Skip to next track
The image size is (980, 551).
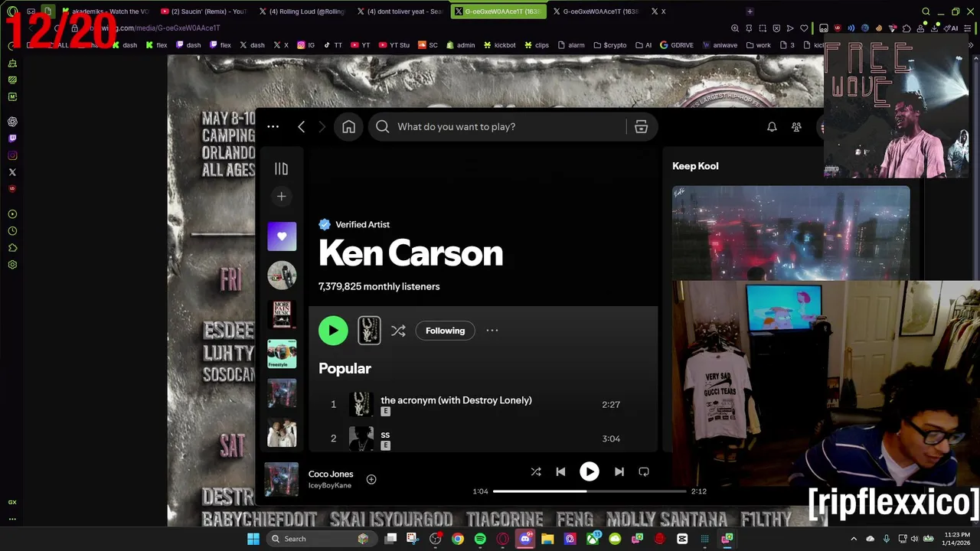619,472
